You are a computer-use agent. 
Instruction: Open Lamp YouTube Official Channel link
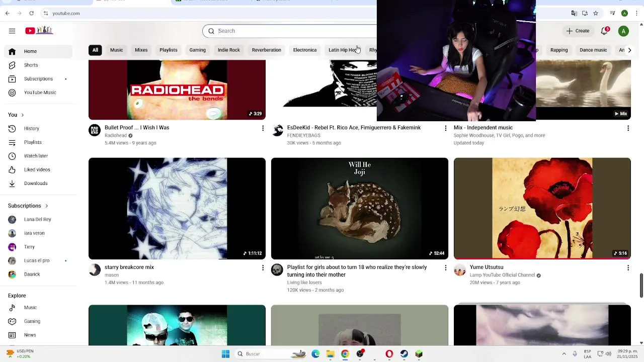point(502,275)
